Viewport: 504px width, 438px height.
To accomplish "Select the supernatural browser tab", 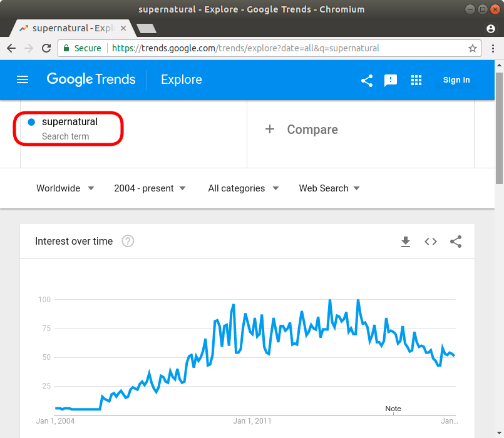I will click(70, 28).
